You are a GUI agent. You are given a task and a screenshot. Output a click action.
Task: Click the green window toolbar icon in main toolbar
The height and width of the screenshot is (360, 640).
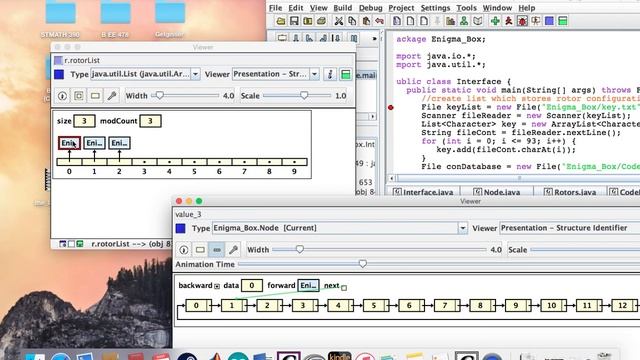tap(563, 21)
